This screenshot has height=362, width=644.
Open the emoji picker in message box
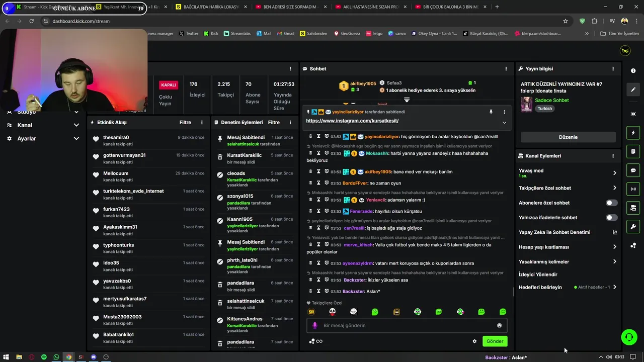click(499, 325)
